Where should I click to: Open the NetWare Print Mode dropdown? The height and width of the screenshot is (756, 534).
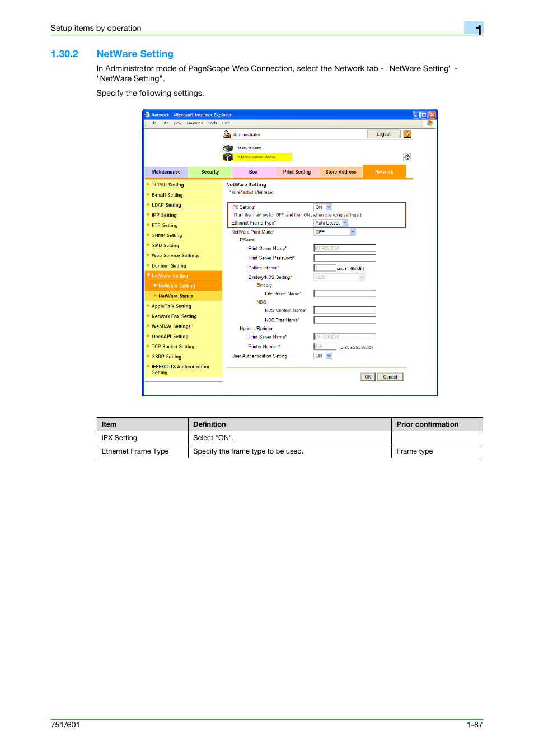coord(353,232)
